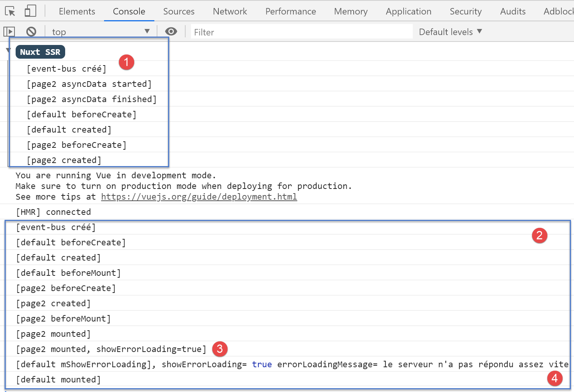This screenshot has width=574, height=392.
Task: Collapse the Nuxt SSR log group
Action: (x=8, y=50)
